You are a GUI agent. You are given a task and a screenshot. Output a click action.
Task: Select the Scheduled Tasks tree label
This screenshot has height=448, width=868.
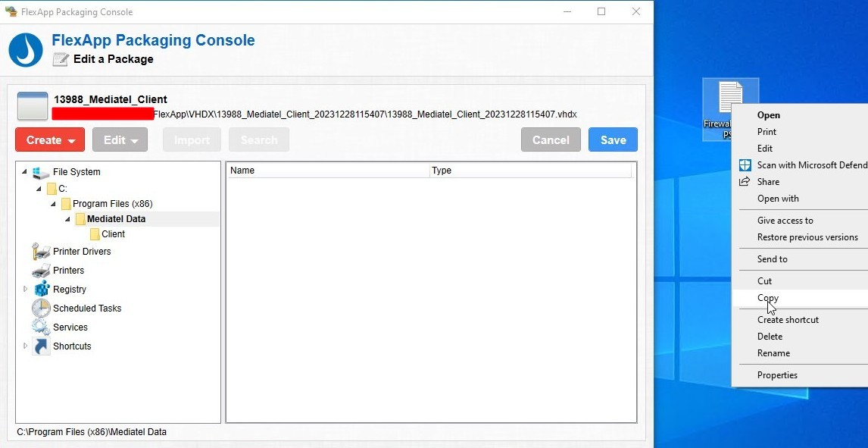coord(87,308)
